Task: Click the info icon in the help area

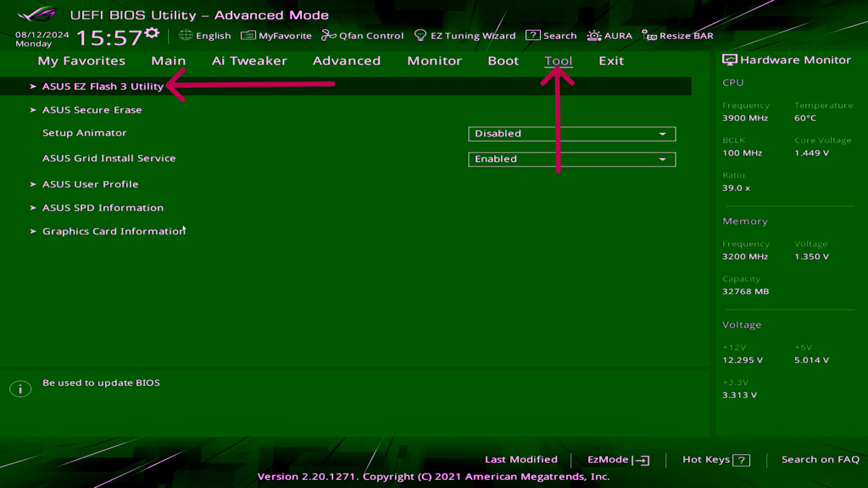Action: click(x=20, y=389)
